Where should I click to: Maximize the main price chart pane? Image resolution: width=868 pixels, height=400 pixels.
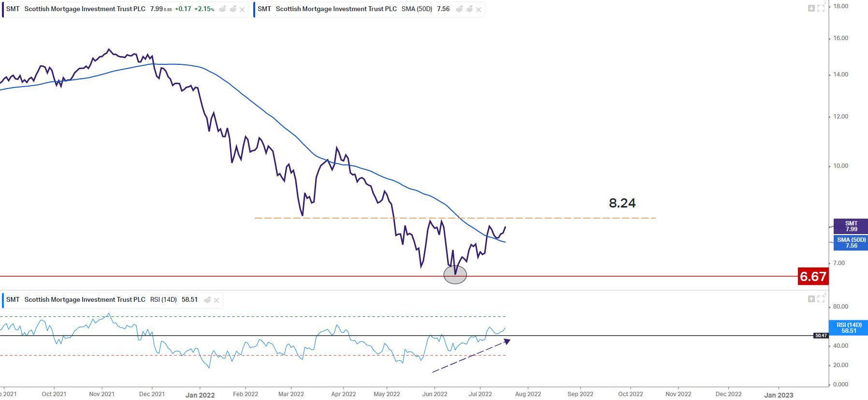[x=821, y=8]
